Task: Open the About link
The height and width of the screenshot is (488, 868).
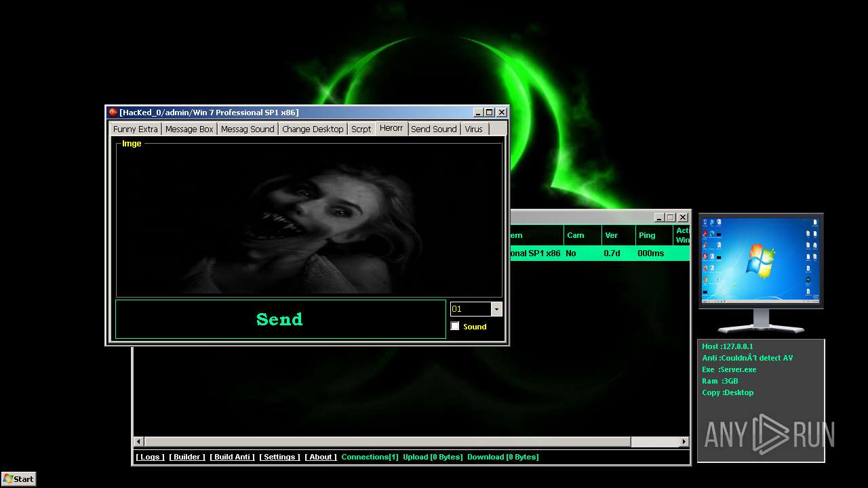Action: click(x=321, y=457)
